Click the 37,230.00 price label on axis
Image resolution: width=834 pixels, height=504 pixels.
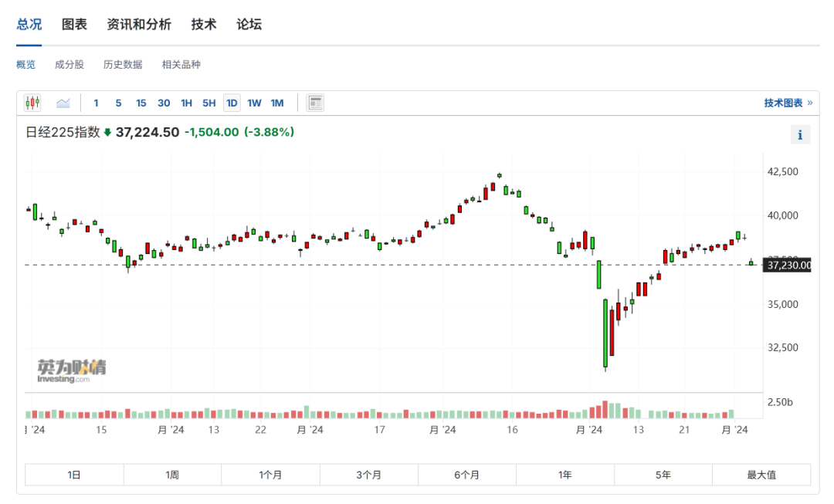[788, 266]
